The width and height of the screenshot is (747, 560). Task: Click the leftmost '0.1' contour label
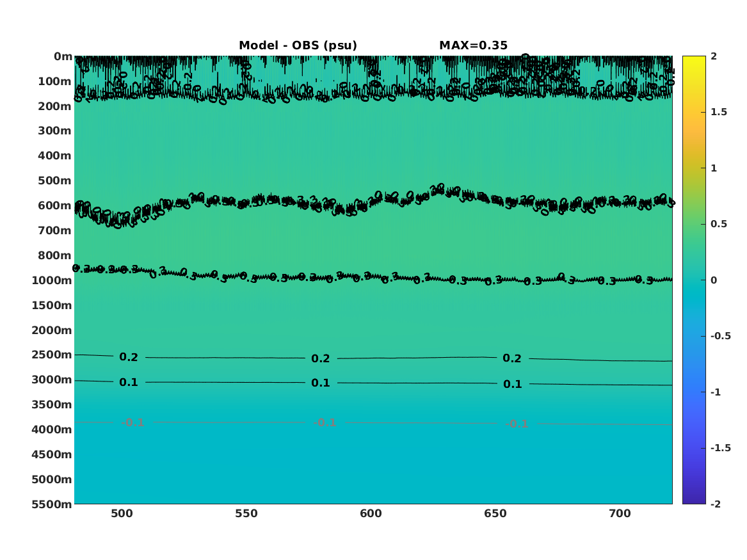point(129,382)
